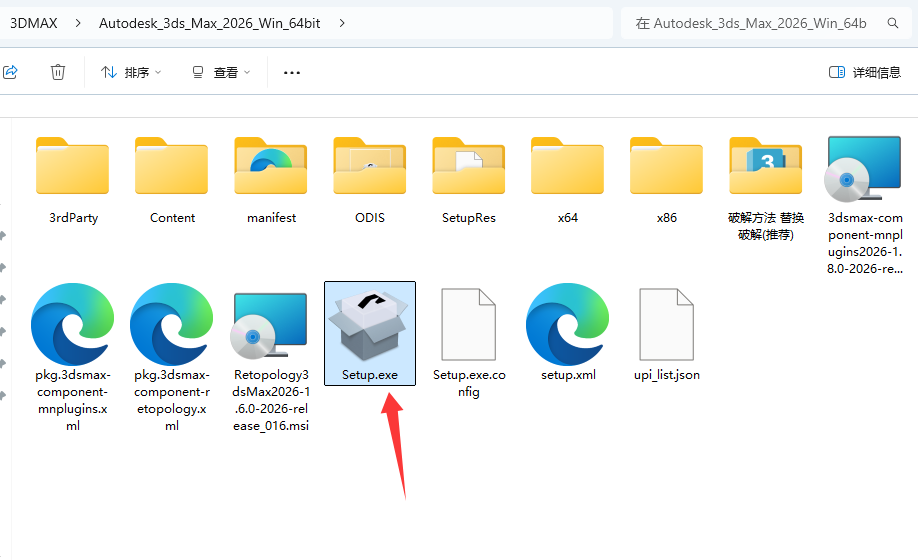Click the delete trash can icon
Viewport: 918px width, 560px height.
57,72
